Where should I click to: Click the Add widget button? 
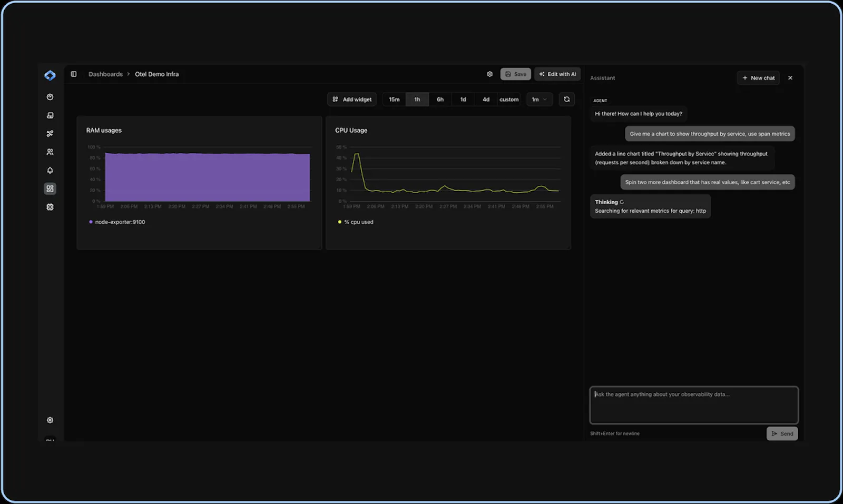coord(352,99)
